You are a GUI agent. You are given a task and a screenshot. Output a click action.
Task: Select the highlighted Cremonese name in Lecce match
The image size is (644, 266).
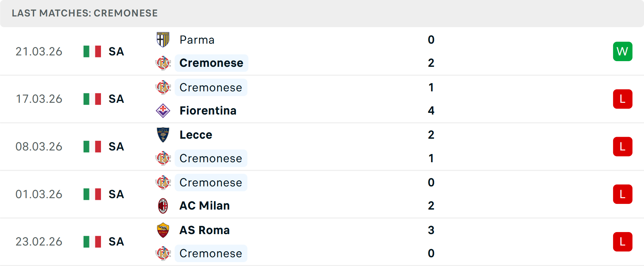(211, 158)
